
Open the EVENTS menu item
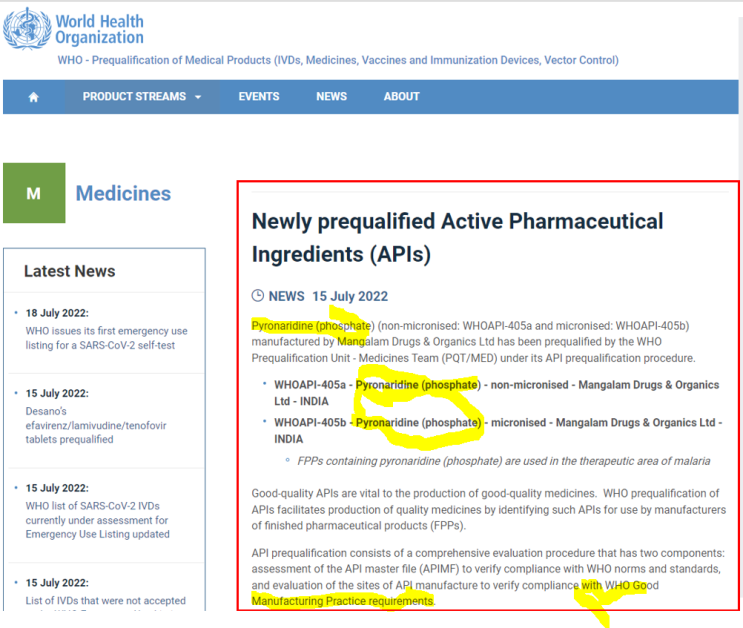(259, 97)
